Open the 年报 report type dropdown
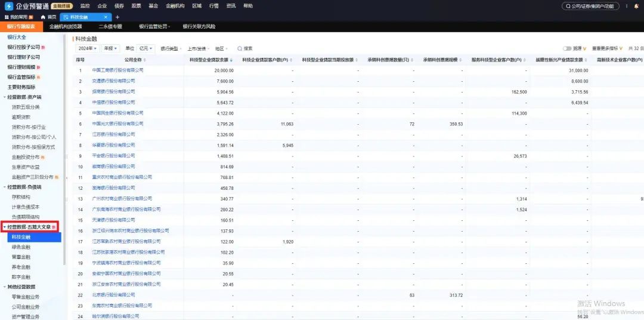The width and height of the screenshot is (644, 320). (111, 48)
